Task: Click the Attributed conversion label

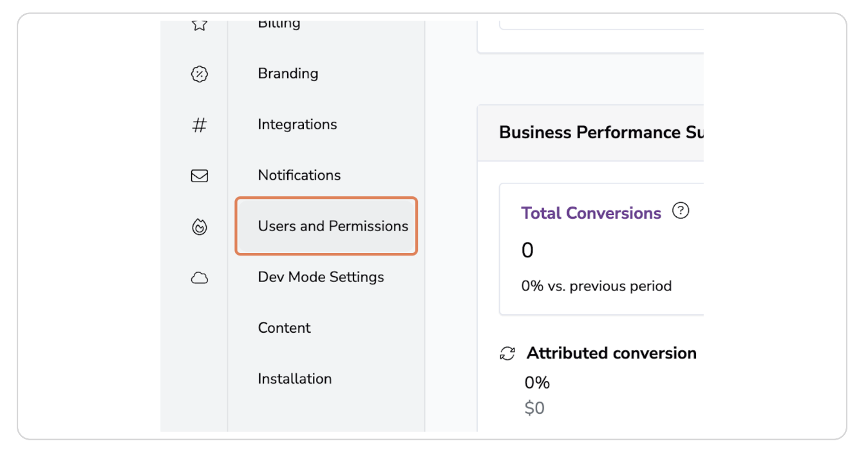Action: coord(611,353)
